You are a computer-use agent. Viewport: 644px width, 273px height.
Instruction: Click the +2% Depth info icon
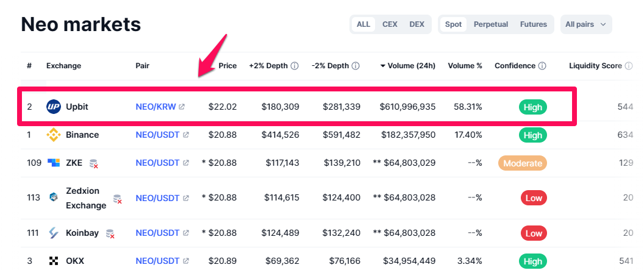point(295,66)
